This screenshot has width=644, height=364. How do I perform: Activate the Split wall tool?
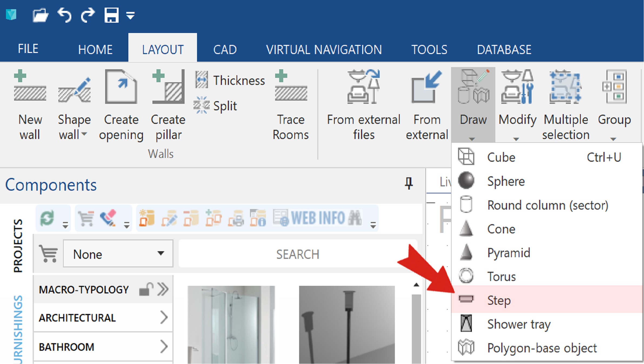pos(215,106)
